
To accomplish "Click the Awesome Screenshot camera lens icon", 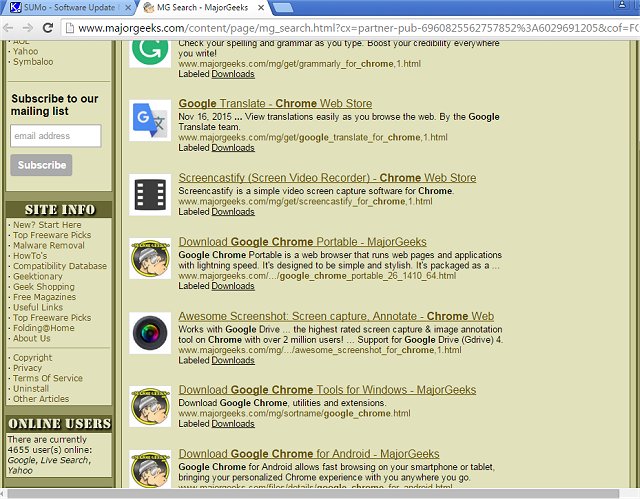I will pos(150,333).
